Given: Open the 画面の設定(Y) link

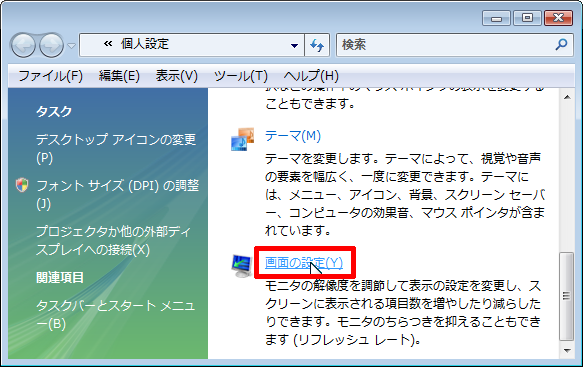Looking at the screenshot, I should pos(304,263).
